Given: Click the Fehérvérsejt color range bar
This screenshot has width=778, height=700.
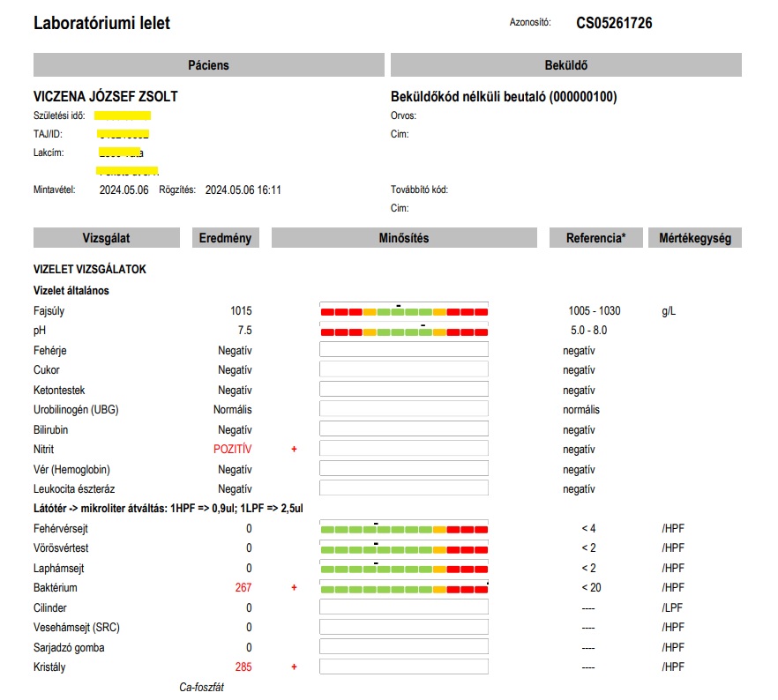Looking at the screenshot, I should tap(403, 529).
